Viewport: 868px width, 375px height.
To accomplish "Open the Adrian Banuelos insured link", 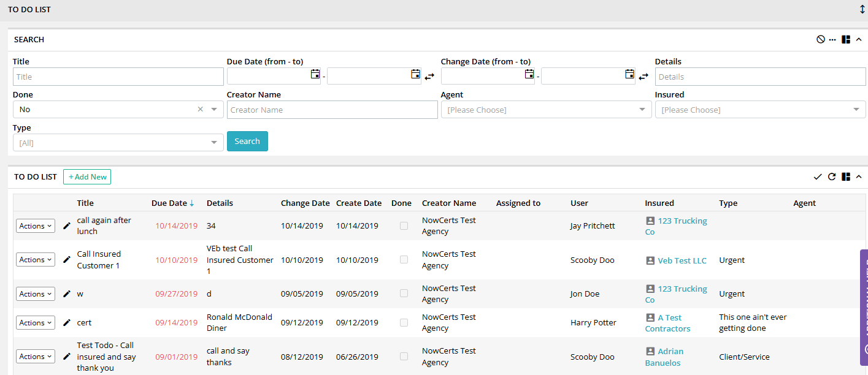I will pos(664,357).
